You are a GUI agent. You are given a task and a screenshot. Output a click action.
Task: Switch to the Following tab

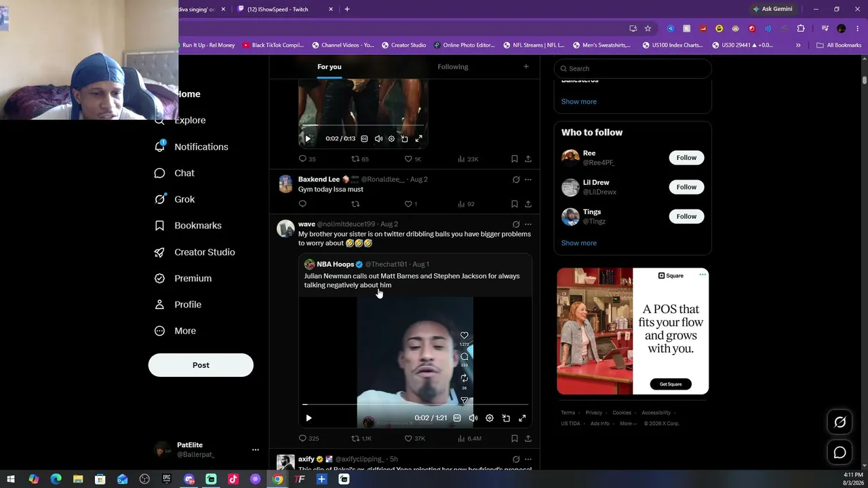453,66
